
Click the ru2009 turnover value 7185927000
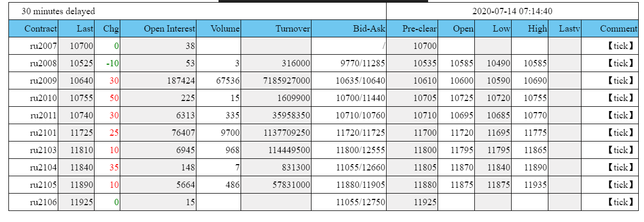(287, 80)
